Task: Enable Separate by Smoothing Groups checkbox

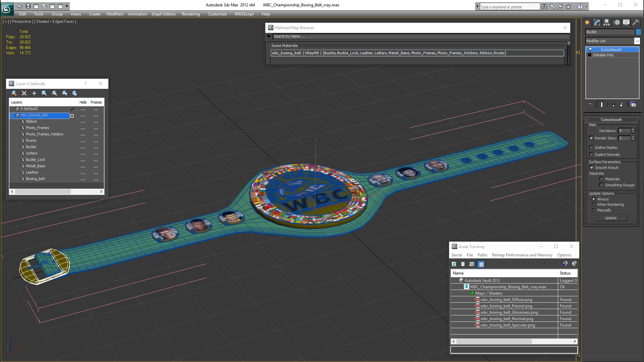Action: click(601, 185)
